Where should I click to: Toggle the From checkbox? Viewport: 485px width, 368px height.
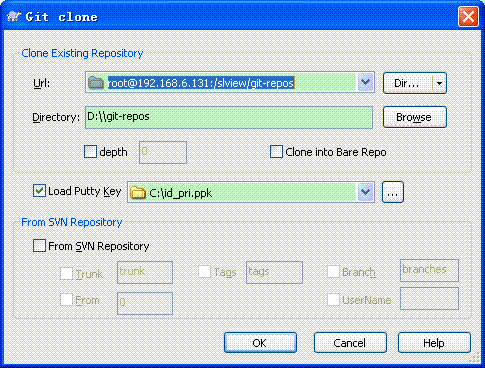click(x=66, y=300)
